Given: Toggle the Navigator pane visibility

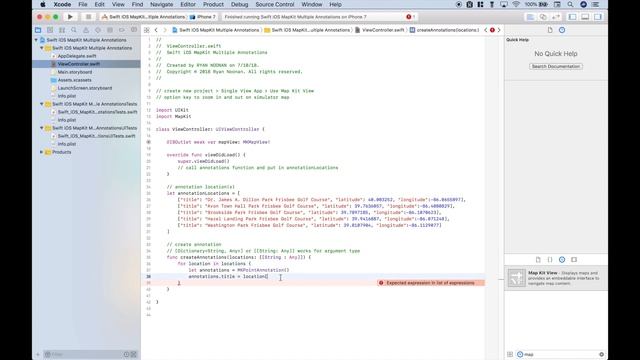Looking at the screenshot, I should [x=572, y=17].
